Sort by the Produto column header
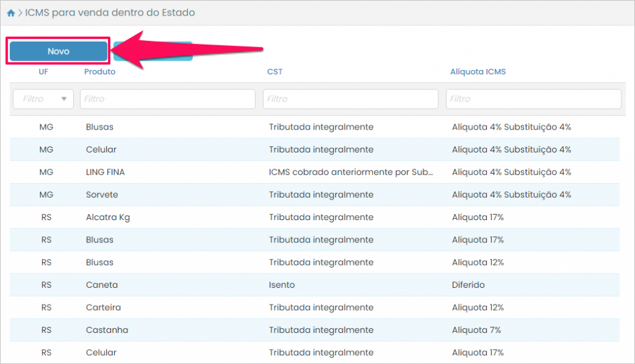635x364 pixels. click(x=100, y=72)
